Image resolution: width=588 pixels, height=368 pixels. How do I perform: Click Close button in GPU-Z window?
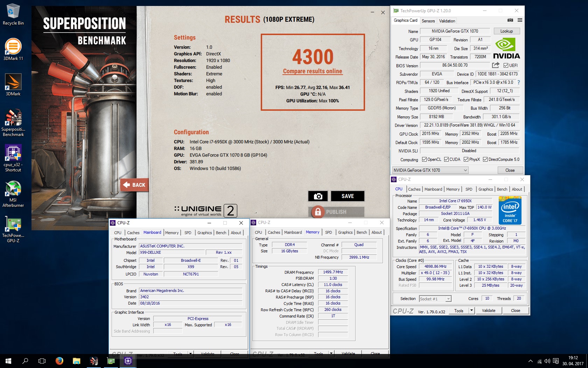pyautogui.click(x=510, y=170)
